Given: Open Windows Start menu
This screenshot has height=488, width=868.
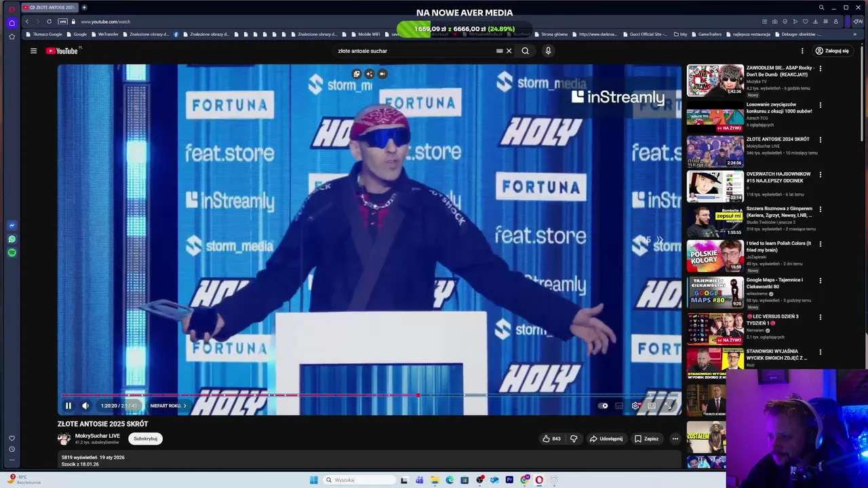Looking at the screenshot, I should click(x=313, y=480).
